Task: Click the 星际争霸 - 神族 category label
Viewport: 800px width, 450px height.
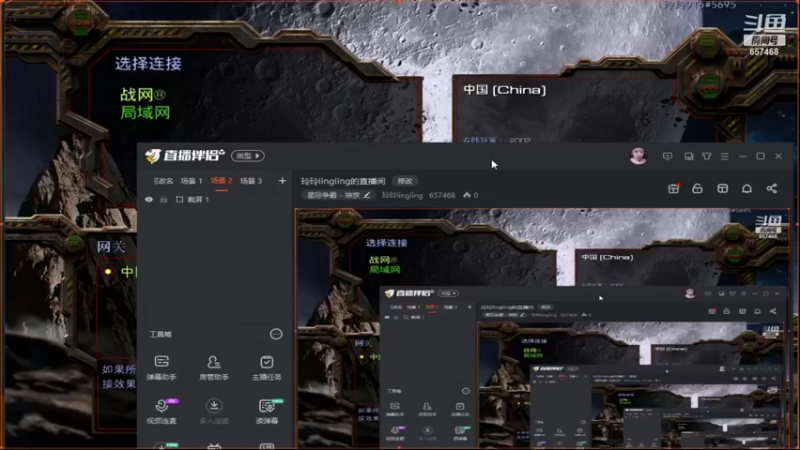Action: pos(333,195)
